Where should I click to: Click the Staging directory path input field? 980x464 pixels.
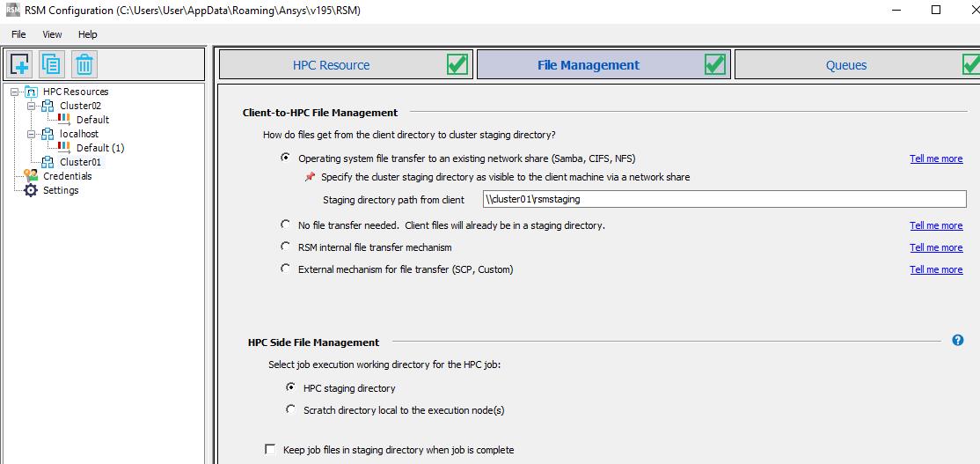[x=724, y=200]
